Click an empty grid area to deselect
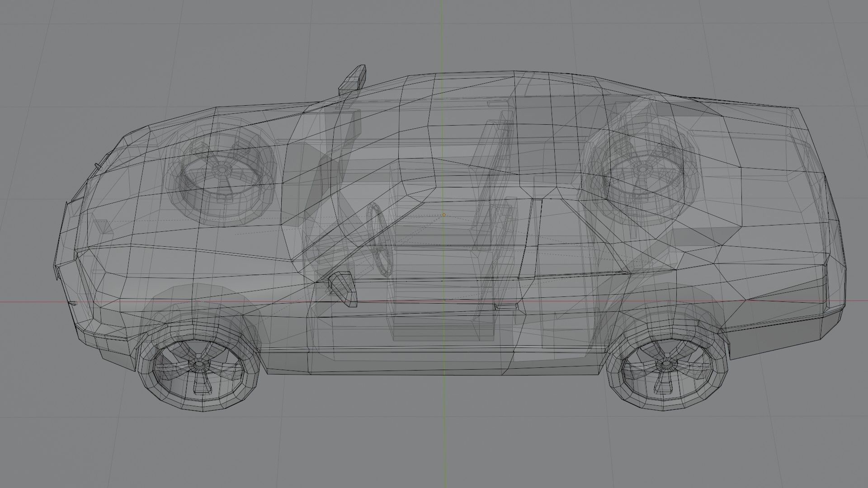This screenshot has width=868, height=488. pos(136,452)
